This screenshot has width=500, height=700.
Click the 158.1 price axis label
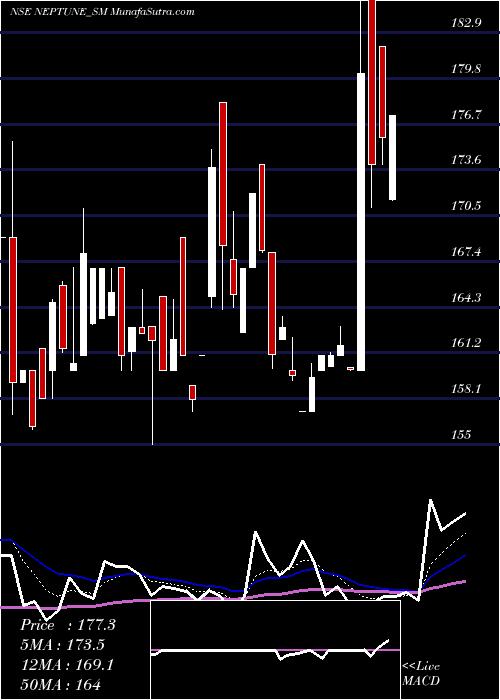466,389
